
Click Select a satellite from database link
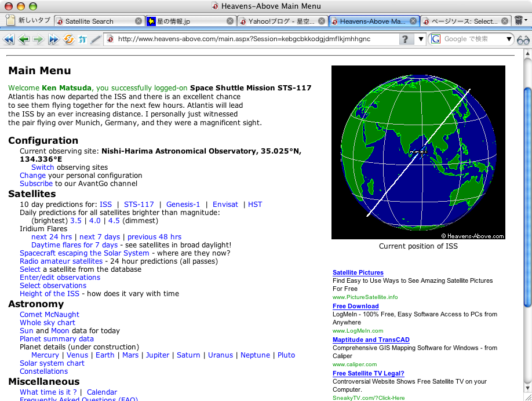click(30, 269)
